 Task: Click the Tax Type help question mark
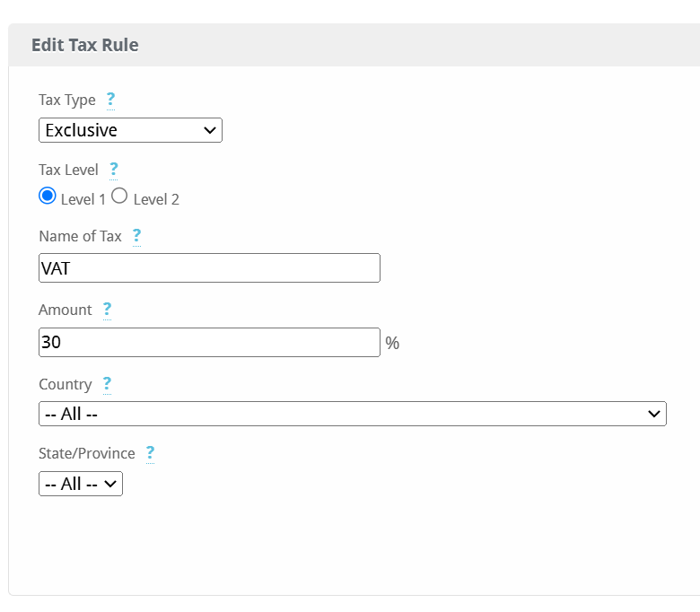pos(110,100)
